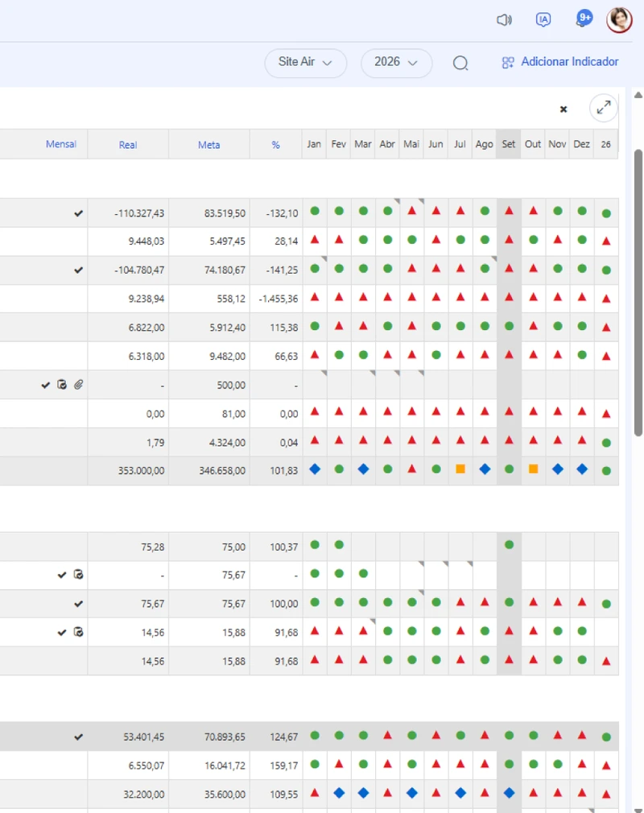Click Set red triangle in the 9.448,03 row
Viewport: 644px width, 813px height.
point(510,240)
